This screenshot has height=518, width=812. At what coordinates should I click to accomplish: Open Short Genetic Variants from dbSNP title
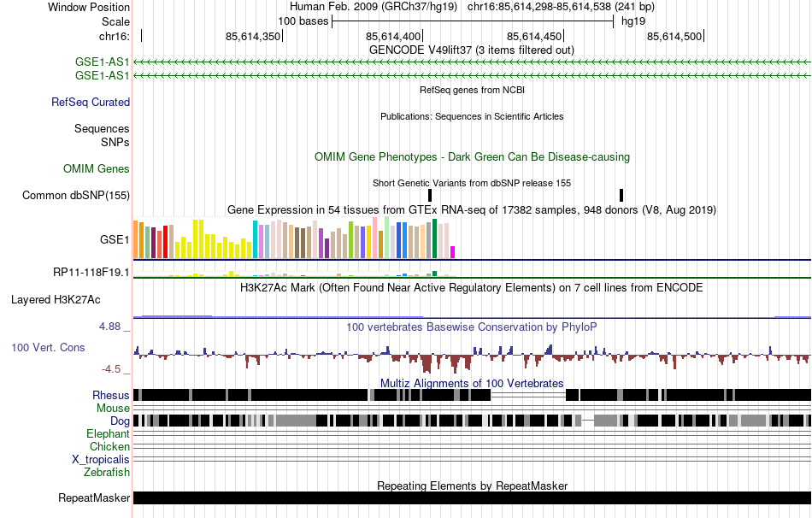click(472, 183)
